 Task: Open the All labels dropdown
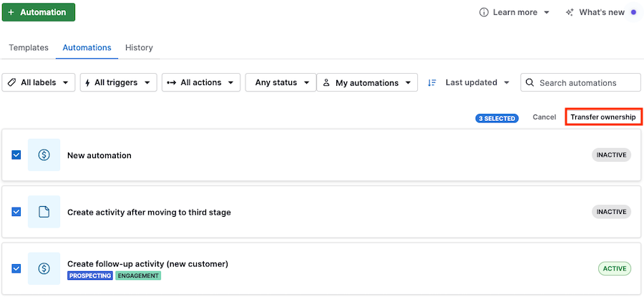[39, 82]
